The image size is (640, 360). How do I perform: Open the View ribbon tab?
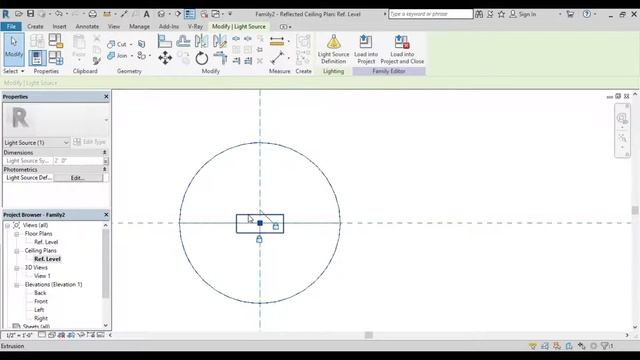[114, 27]
